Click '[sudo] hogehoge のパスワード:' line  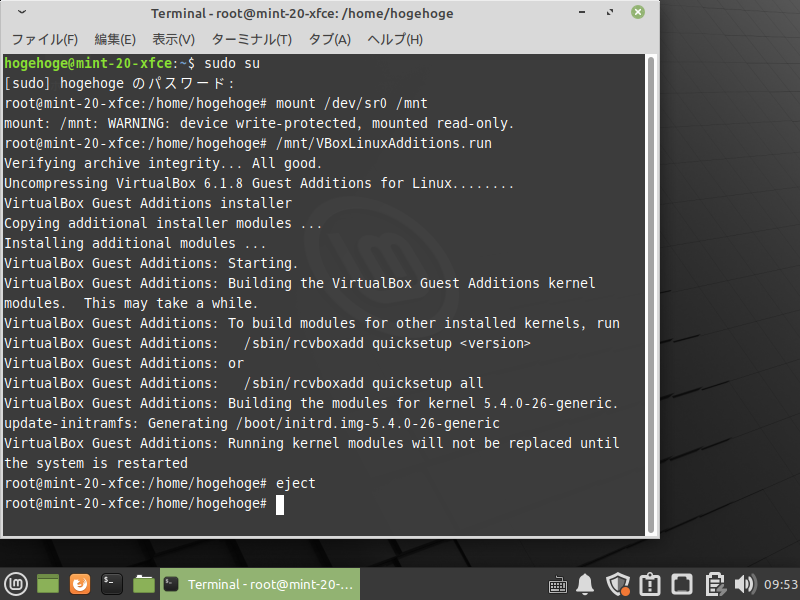[119, 83]
